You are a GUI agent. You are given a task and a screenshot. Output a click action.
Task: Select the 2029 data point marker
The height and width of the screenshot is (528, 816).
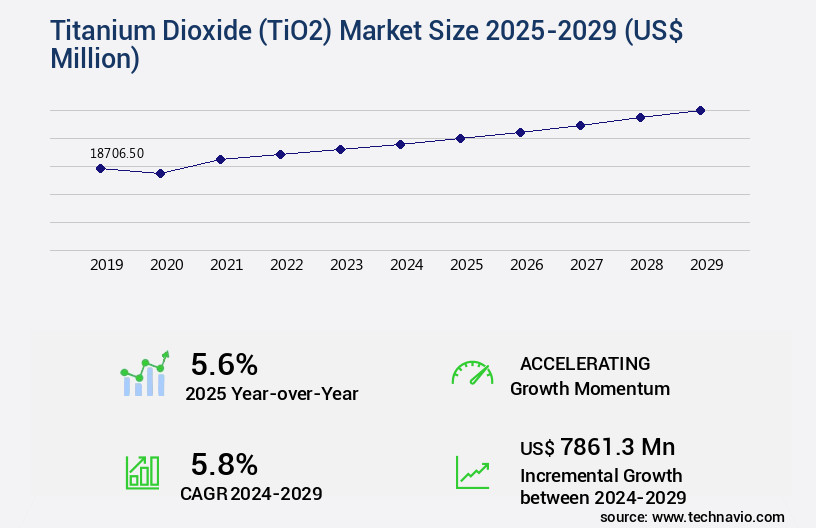pyautogui.click(x=700, y=110)
